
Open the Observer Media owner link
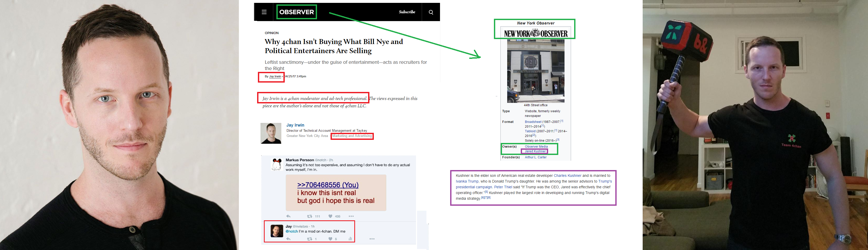tap(536, 147)
